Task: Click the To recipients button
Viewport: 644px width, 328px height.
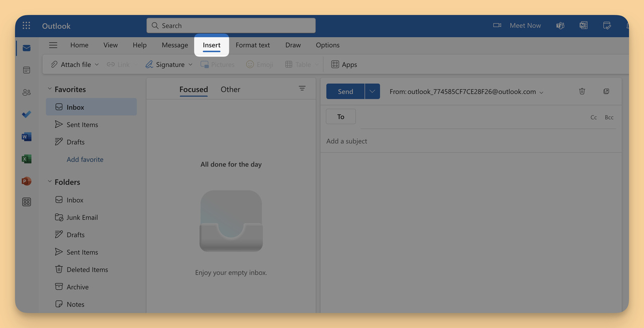Action: pyautogui.click(x=341, y=117)
